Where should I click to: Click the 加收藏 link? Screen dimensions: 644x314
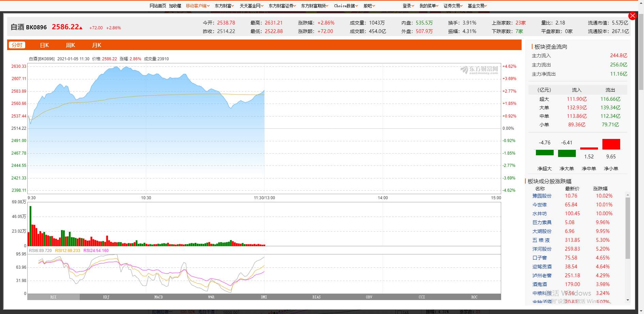click(x=175, y=6)
